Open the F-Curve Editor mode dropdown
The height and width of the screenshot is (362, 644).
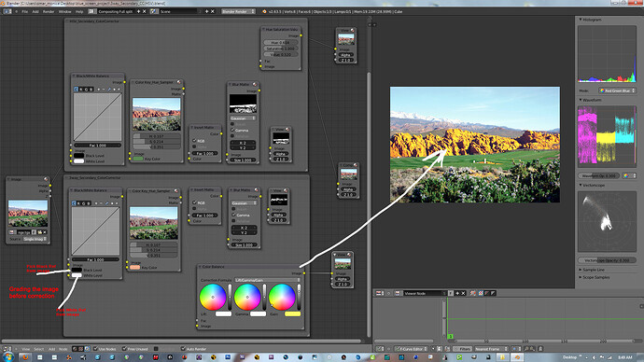tap(411, 349)
